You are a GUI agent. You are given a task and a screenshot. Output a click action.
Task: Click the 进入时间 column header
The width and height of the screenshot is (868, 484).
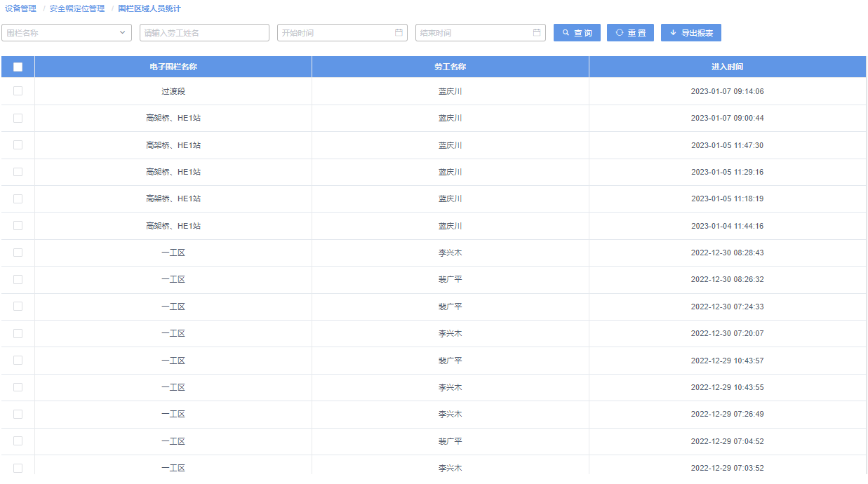[727, 67]
